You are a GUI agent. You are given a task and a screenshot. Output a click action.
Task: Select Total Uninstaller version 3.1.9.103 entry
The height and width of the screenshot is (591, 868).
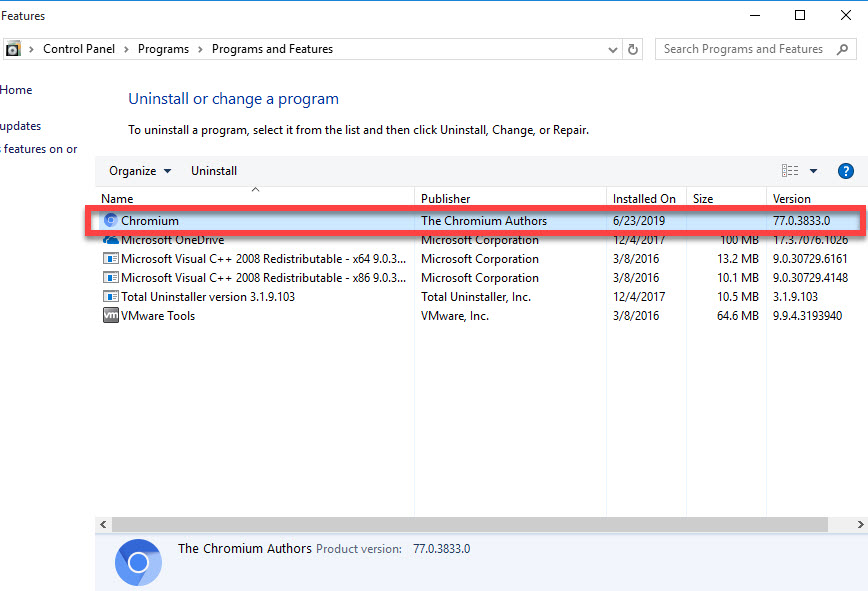coord(208,296)
